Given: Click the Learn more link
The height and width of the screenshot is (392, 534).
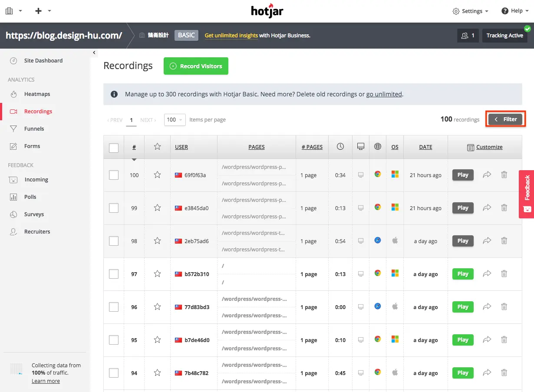Looking at the screenshot, I should coord(46,381).
